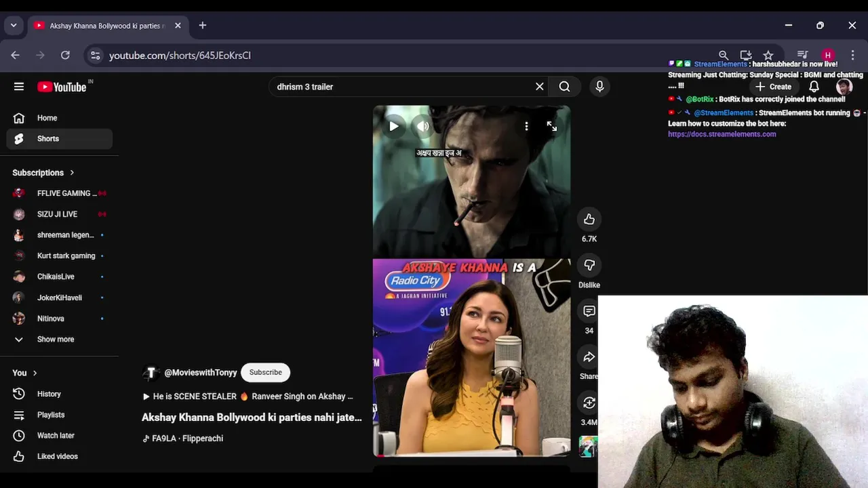Open the site information icon in address bar
The width and height of the screenshot is (868, 488).
click(x=96, y=56)
